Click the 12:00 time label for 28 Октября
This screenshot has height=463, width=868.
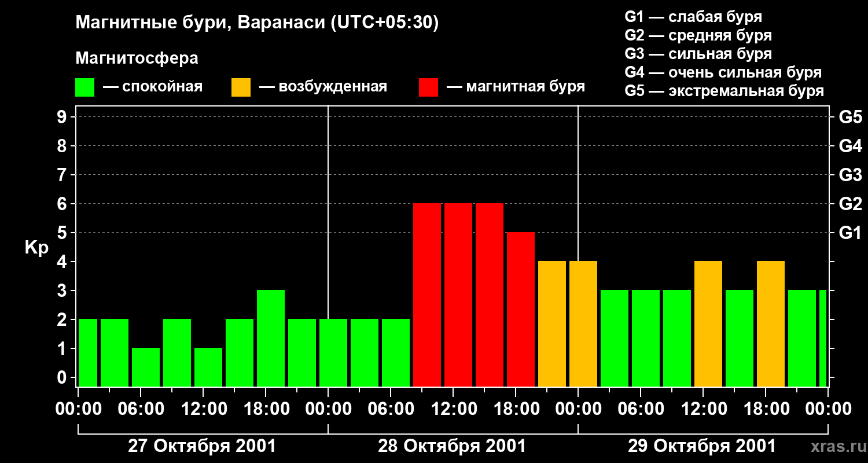[453, 409]
